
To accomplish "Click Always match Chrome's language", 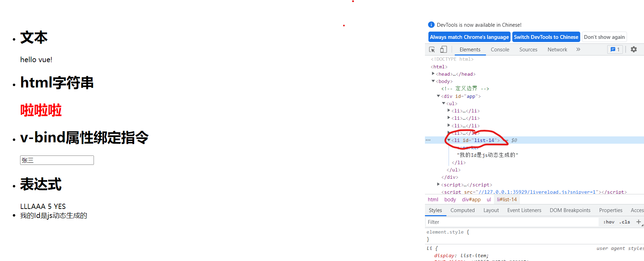I will click(x=469, y=37).
